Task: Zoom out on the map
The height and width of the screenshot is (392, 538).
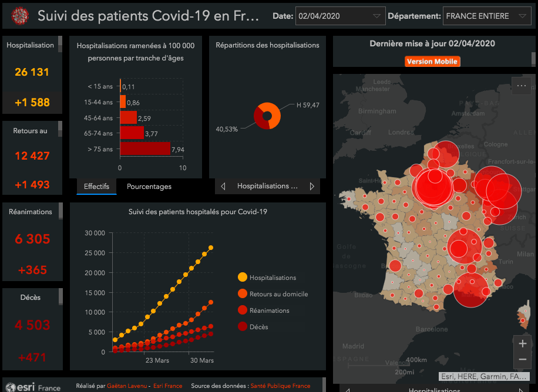Action: [522, 359]
